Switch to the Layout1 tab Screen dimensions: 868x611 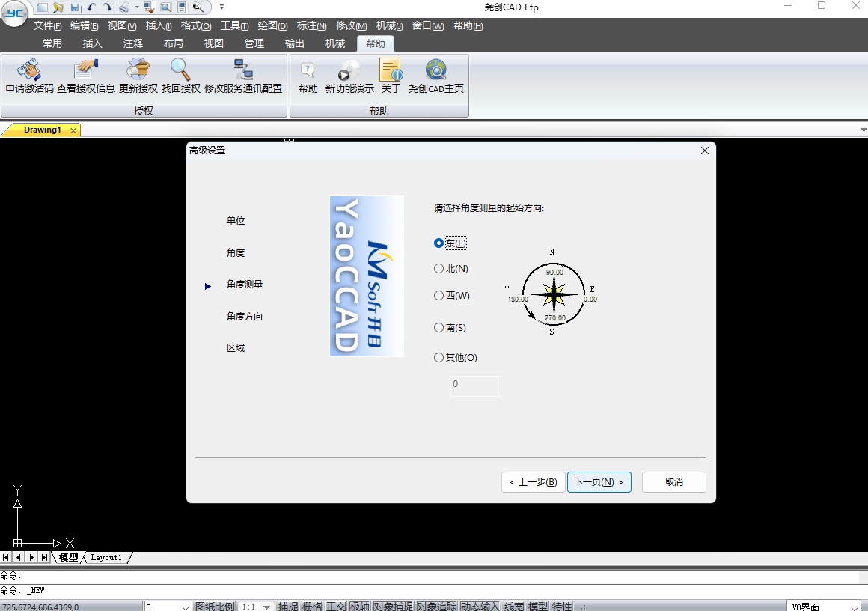click(106, 557)
